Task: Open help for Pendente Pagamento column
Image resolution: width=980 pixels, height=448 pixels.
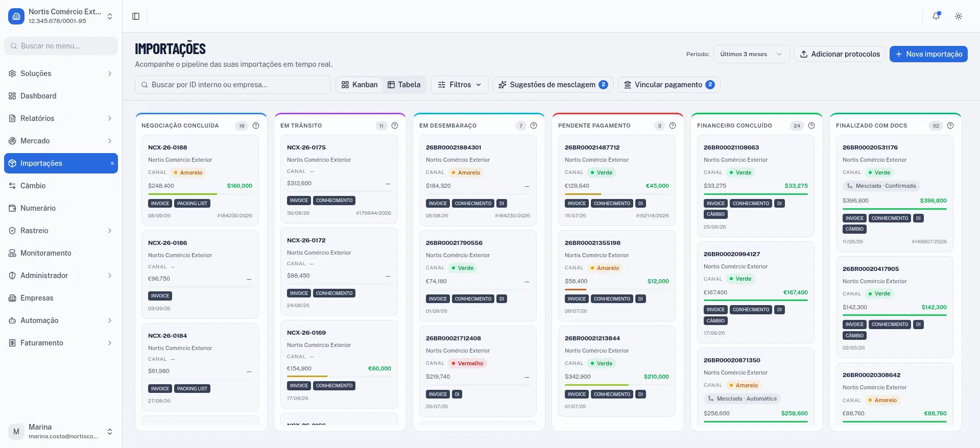Action: point(673,126)
